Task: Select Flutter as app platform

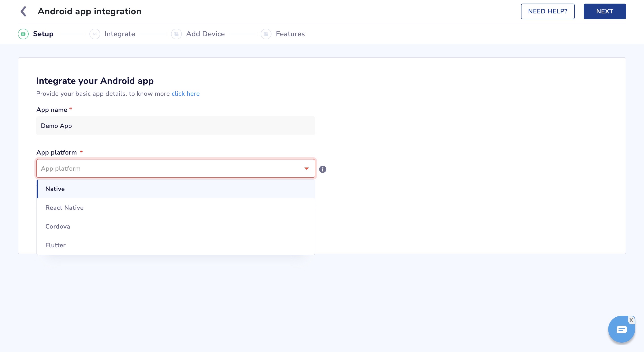Action: (55, 245)
